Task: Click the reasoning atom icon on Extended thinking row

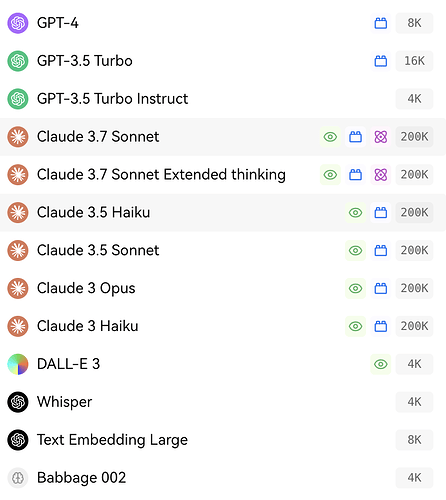Action: tap(381, 175)
